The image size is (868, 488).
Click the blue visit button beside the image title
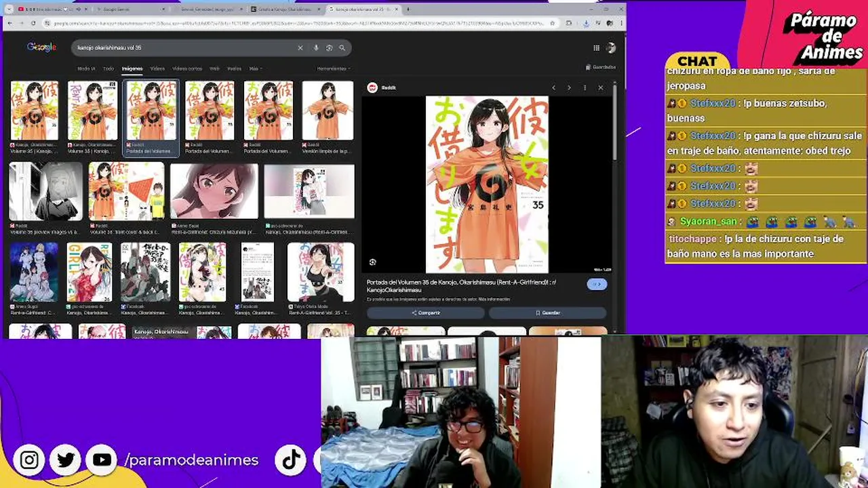tap(597, 284)
